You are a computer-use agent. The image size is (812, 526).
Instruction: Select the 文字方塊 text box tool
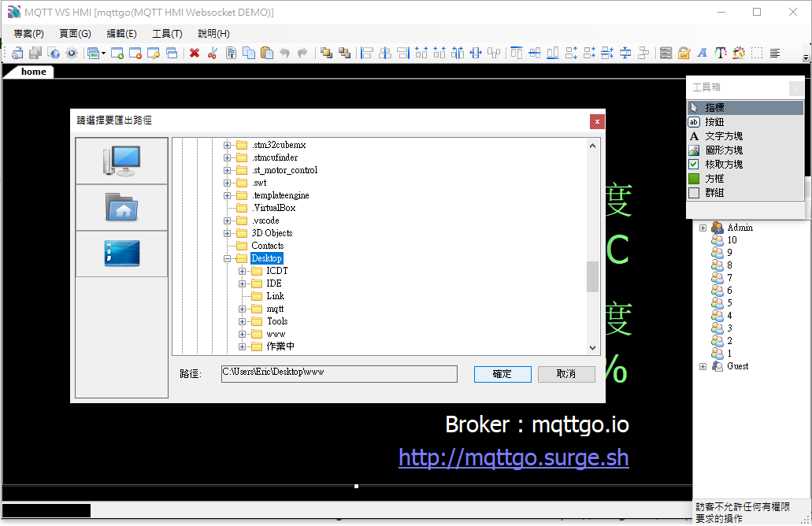[x=745, y=136]
